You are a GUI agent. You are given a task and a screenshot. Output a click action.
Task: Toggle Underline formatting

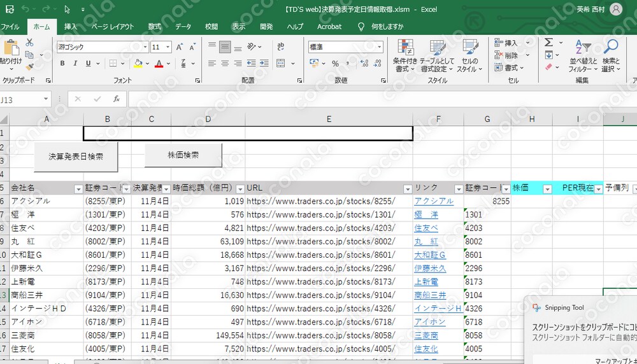point(88,63)
